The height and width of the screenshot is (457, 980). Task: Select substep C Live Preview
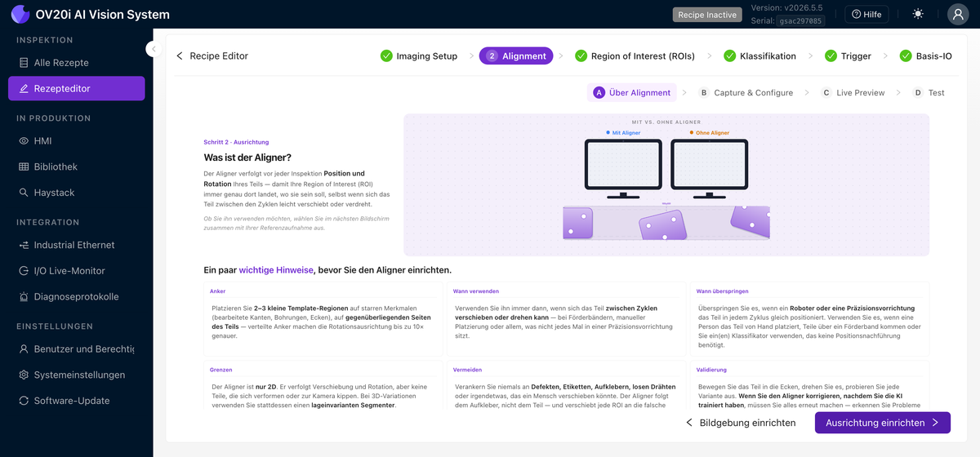tap(853, 92)
